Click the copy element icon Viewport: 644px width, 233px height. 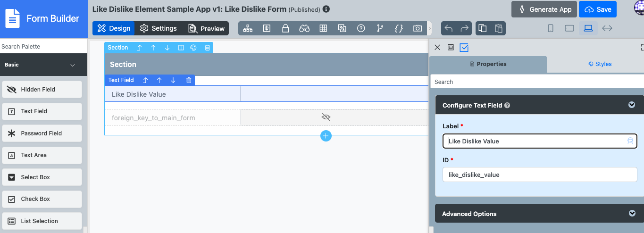482,28
